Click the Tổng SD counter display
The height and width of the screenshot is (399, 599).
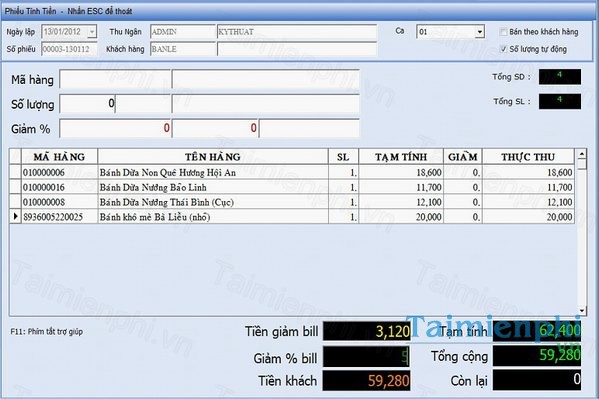(560, 77)
